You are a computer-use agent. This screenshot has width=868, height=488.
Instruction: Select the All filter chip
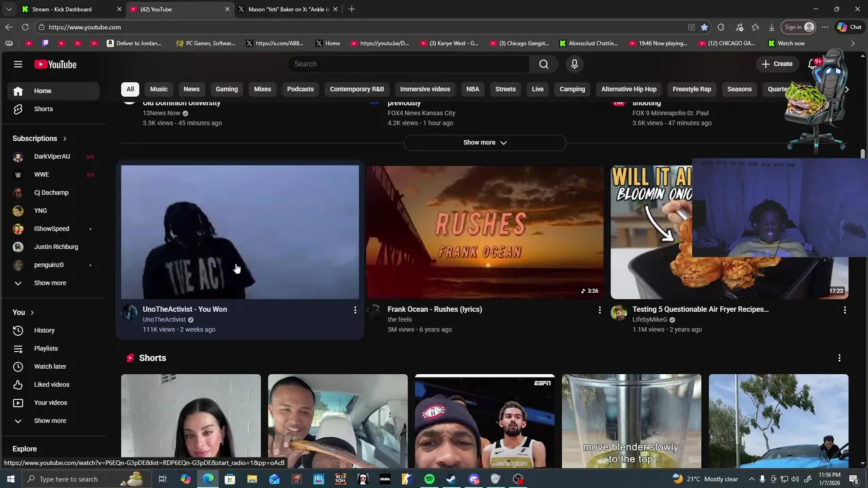tap(130, 89)
